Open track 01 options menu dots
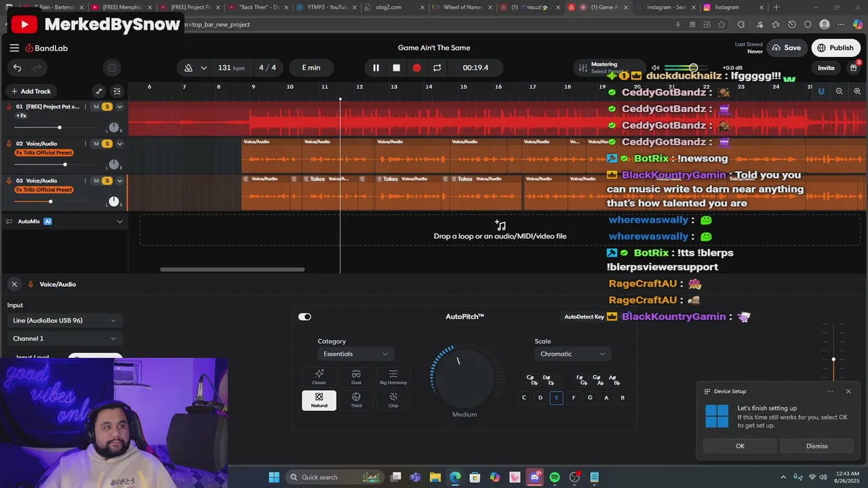 point(85,106)
